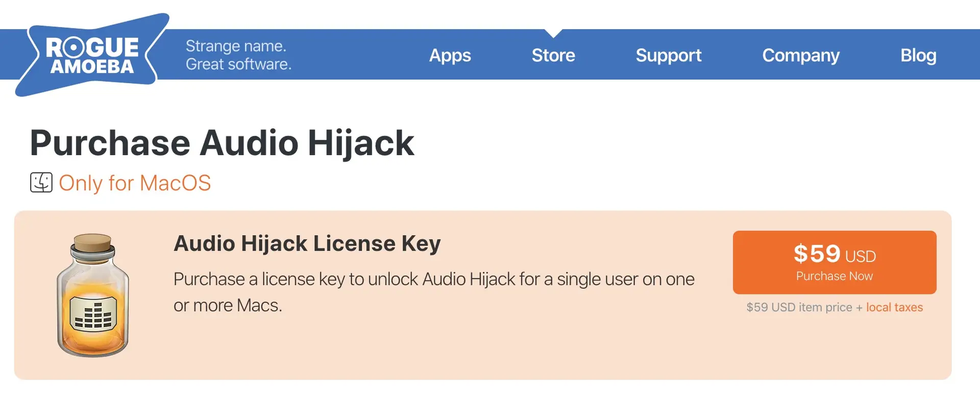Viewport: 980px width, 402px height.
Task: Click the 'Strange name. Great software.' tagline
Action: click(x=238, y=55)
